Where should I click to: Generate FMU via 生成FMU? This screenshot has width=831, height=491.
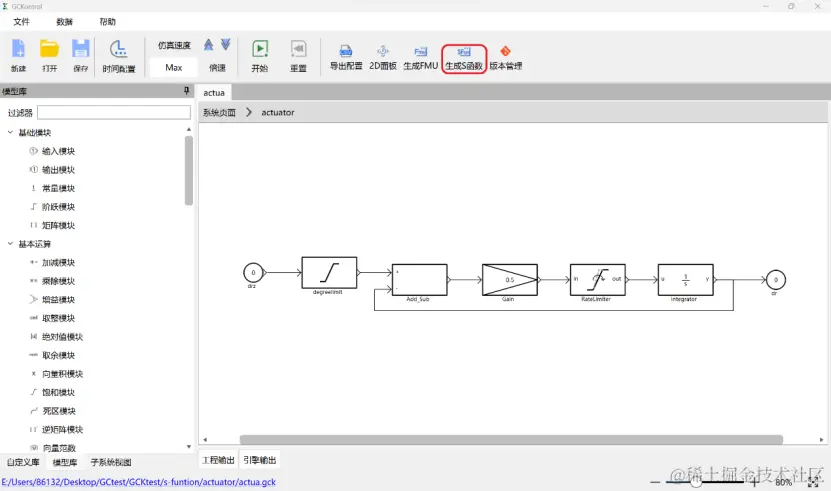(421, 58)
